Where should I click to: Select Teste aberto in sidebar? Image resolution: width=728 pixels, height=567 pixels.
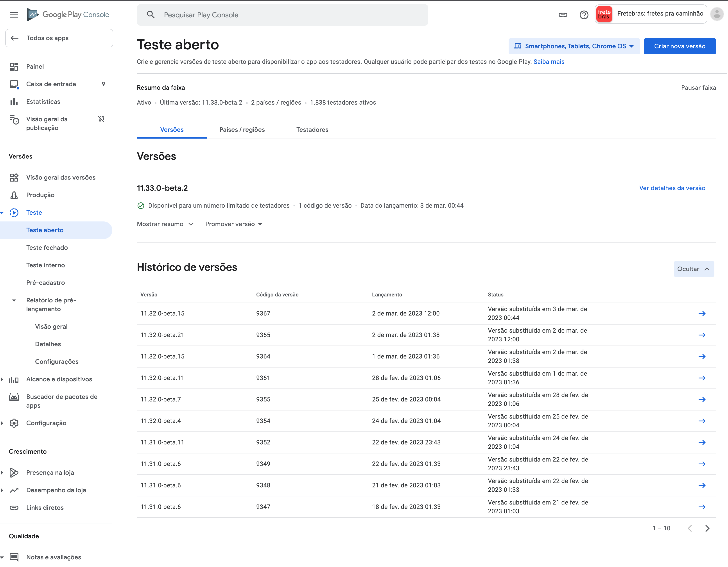pos(56,230)
